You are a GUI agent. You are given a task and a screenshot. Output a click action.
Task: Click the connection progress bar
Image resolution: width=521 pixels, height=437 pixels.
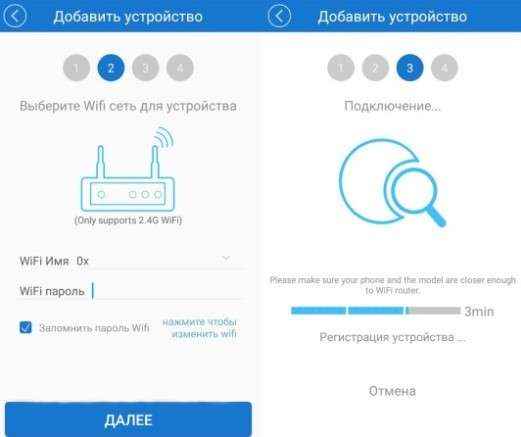point(376,311)
